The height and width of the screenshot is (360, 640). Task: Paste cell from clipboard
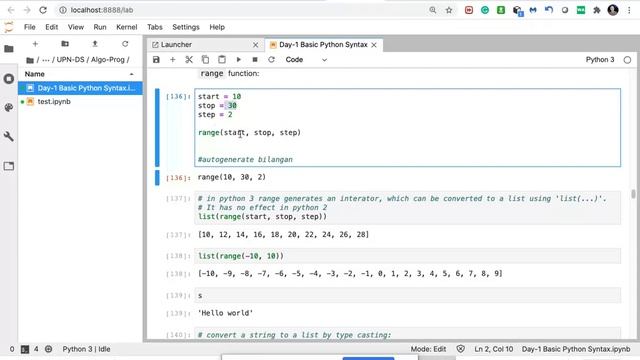[222, 60]
